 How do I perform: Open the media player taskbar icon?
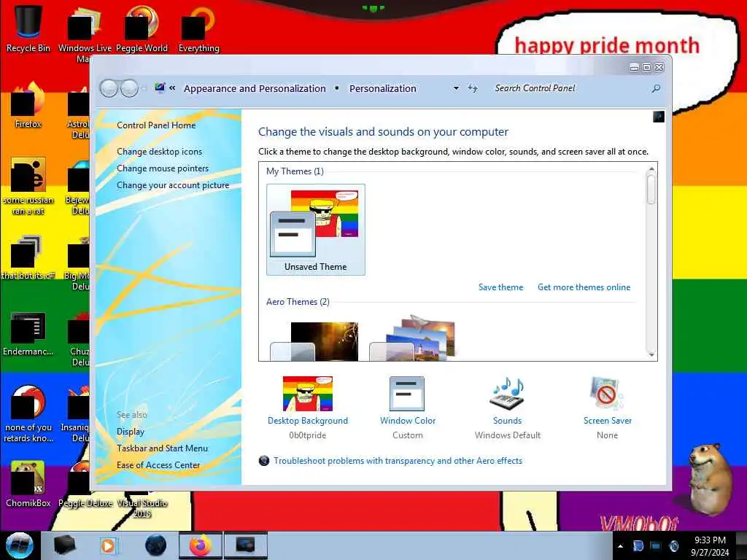point(108,545)
